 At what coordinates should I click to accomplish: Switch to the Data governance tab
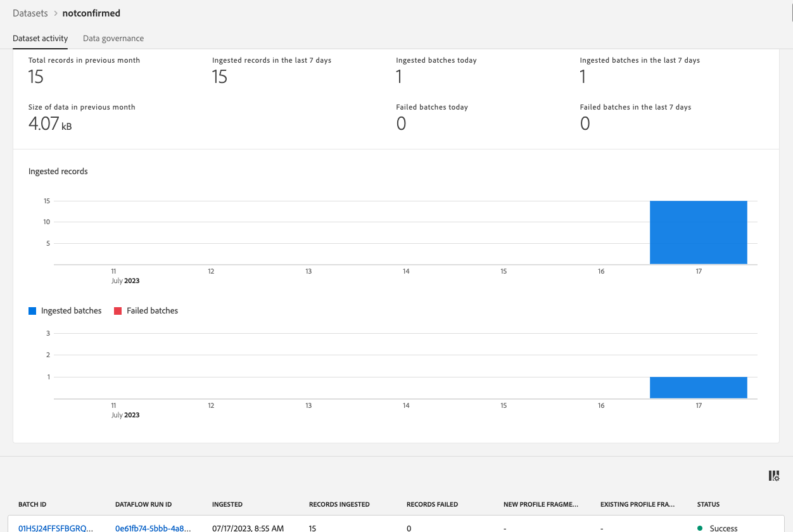113,39
